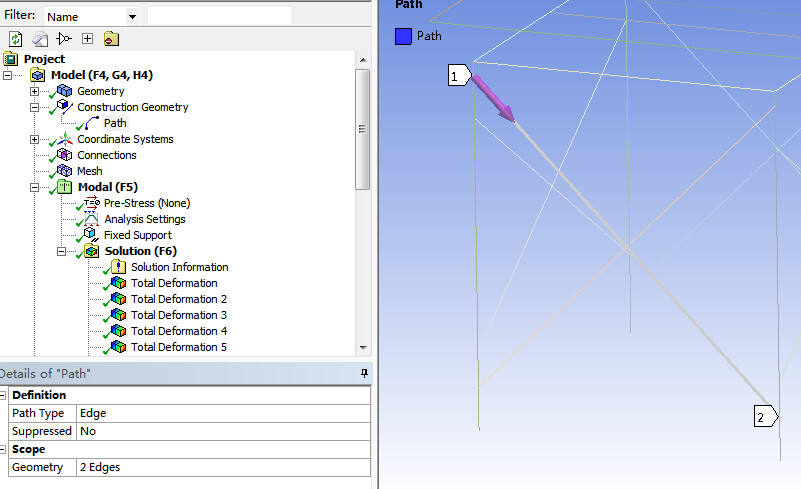Select Fixed Support in the outline
This screenshot has width=801, height=489.
[137, 235]
